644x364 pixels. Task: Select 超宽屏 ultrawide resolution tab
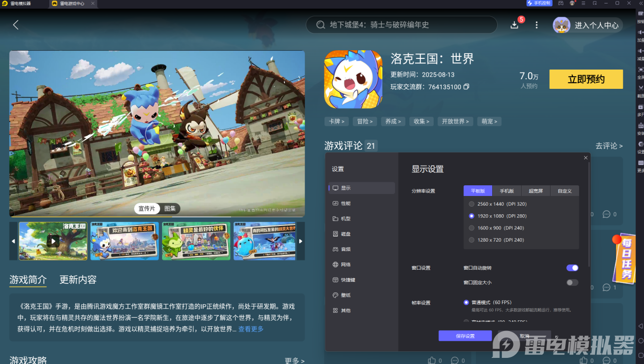(536, 191)
